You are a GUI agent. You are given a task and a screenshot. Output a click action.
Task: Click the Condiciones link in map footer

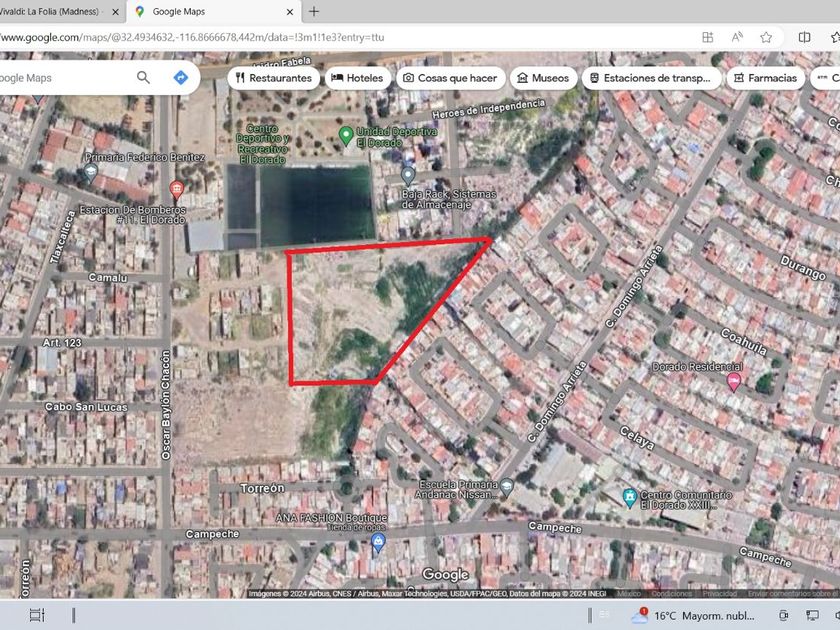pos(672,594)
